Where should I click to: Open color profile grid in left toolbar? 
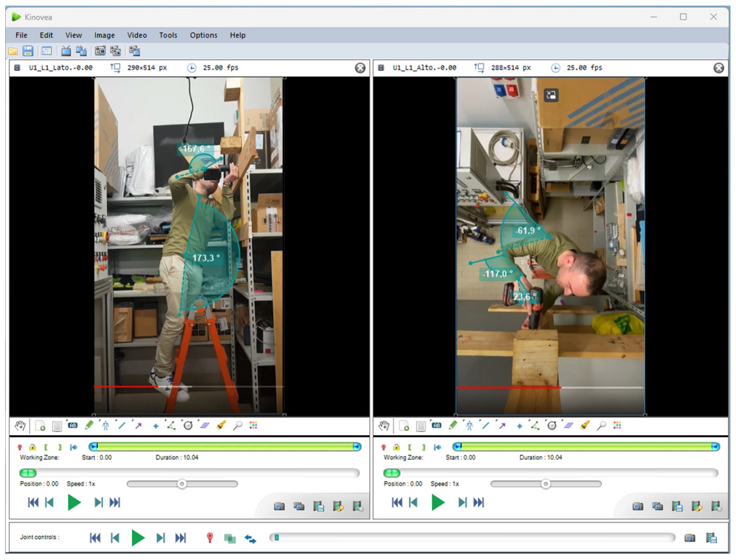(x=253, y=426)
